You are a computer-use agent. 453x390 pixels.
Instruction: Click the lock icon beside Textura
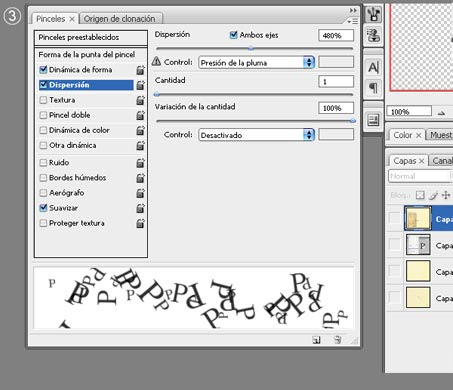coord(141,100)
